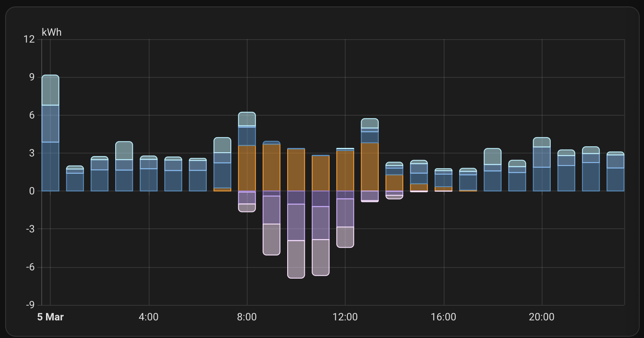Image resolution: width=644 pixels, height=338 pixels.
Task: Click the "12:00" x-axis time label
Action: (x=345, y=317)
